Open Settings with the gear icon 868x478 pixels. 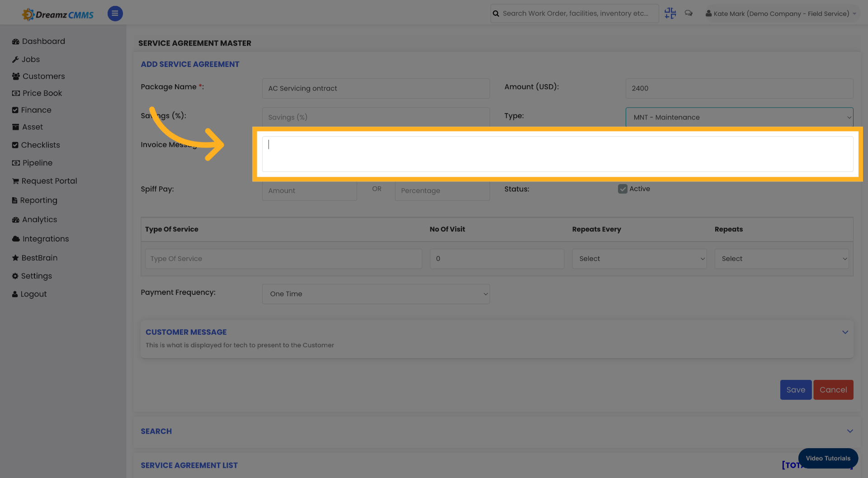(15, 275)
